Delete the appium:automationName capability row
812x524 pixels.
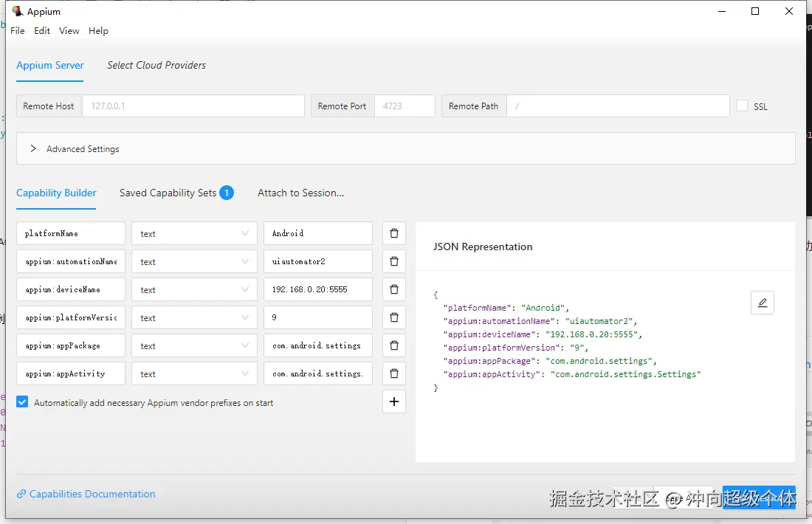394,261
